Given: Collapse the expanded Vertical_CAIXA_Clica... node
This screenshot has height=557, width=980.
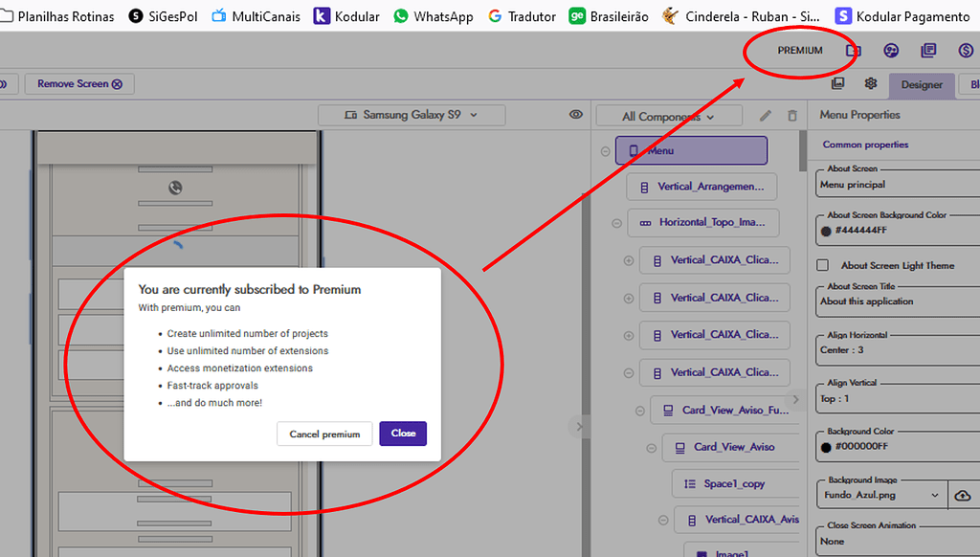Looking at the screenshot, I should pos(629,373).
